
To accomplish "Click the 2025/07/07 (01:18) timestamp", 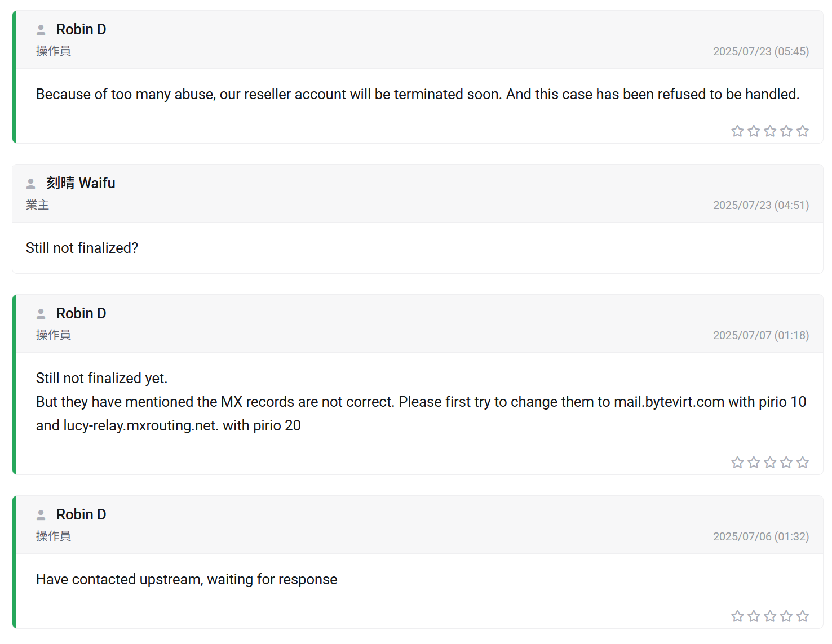I will coord(760,336).
